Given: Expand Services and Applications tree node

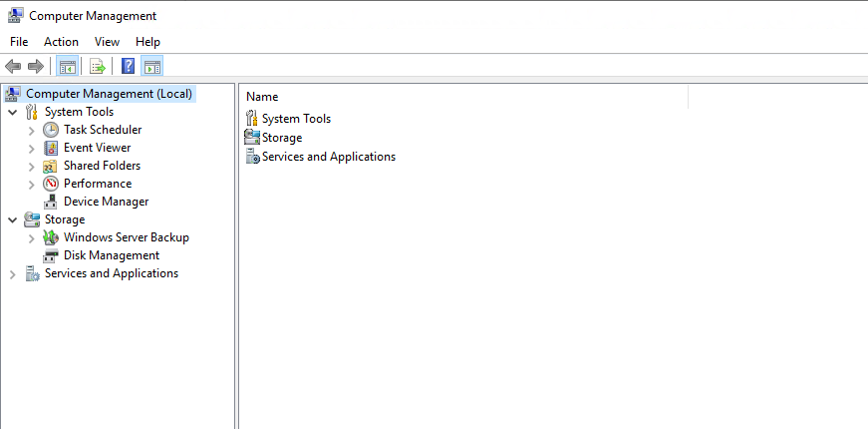Looking at the screenshot, I should pyautogui.click(x=13, y=273).
